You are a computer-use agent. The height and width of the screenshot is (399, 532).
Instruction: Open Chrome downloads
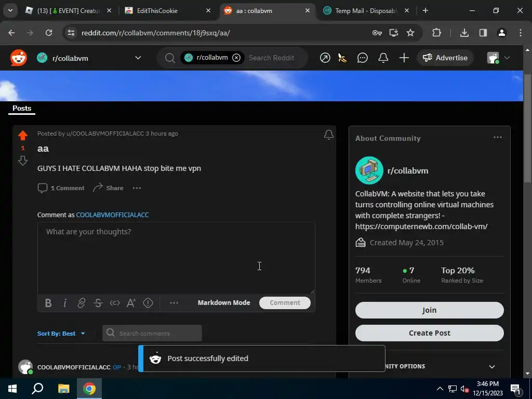coord(464,33)
